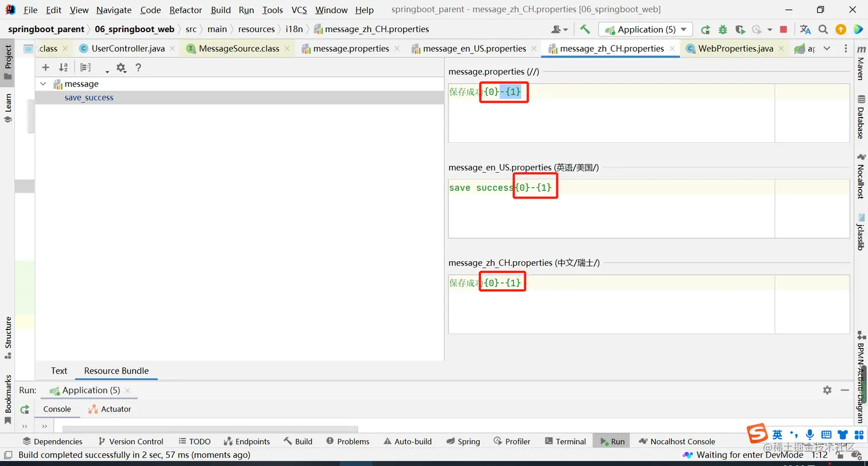Toggle the Bookmarks tool window
The width and height of the screenshot is (868, 466).
(7, 399)
